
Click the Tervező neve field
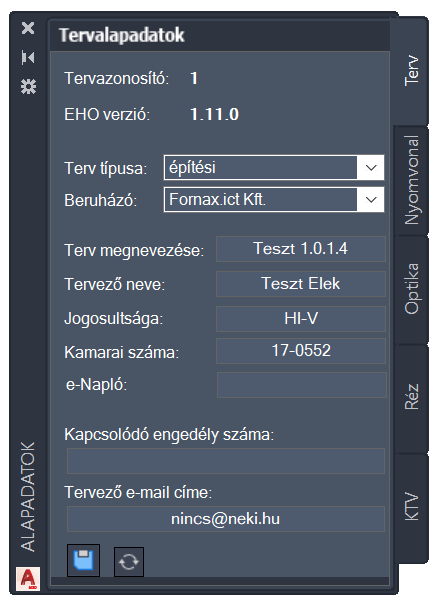point(301,284)
